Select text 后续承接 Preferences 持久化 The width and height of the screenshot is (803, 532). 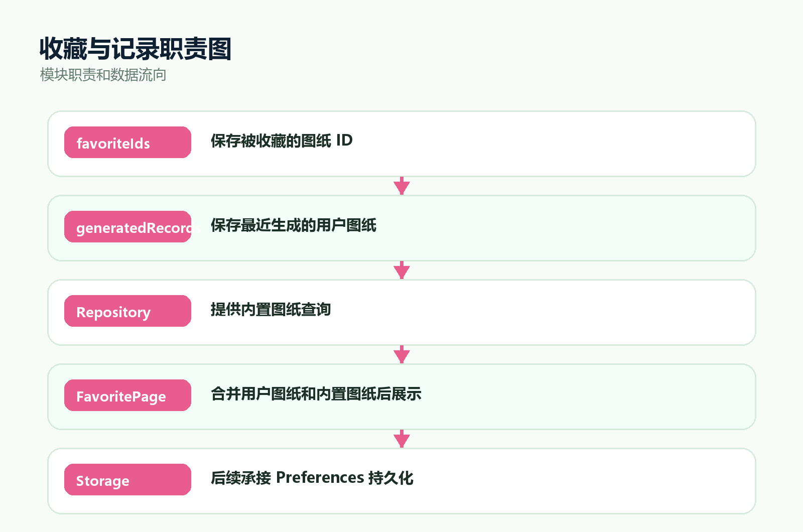point(312,478)
